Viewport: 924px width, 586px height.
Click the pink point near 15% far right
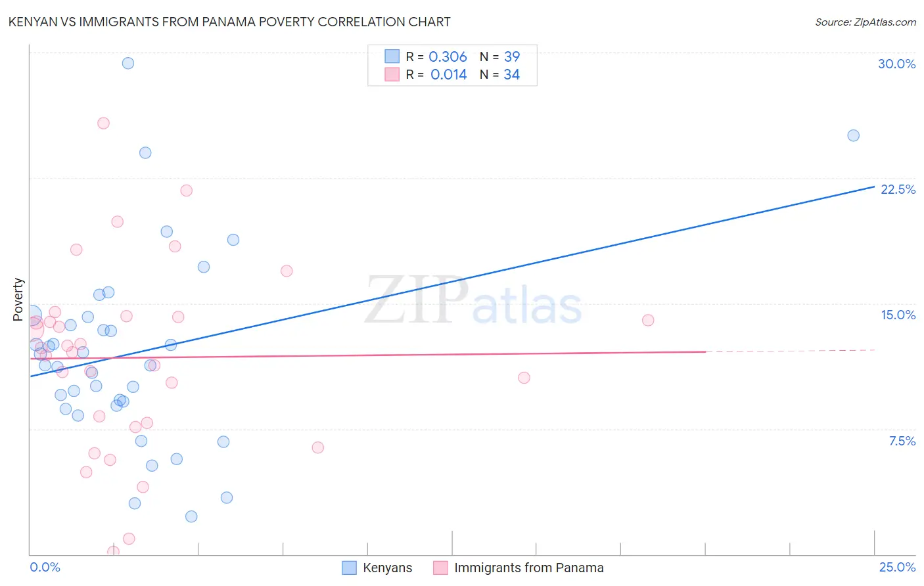point(648,320)
